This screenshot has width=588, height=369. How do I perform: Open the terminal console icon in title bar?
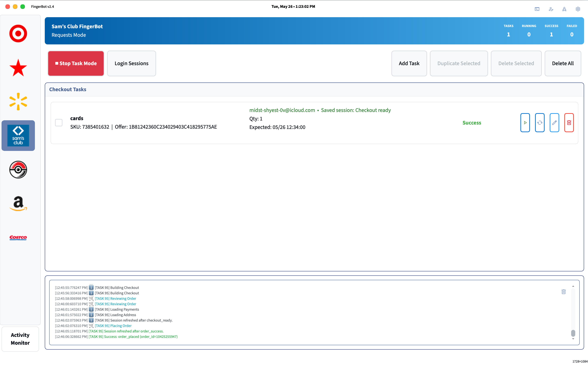click(537, 9)
